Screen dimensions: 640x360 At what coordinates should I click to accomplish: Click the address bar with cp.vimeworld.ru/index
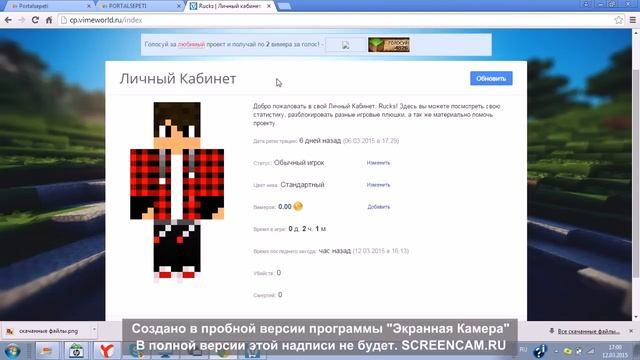335,20
